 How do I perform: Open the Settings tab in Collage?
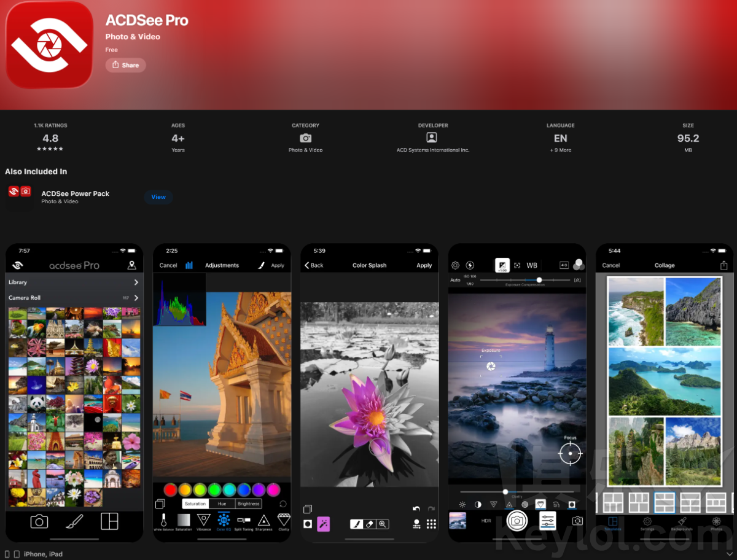click(647, 523)
